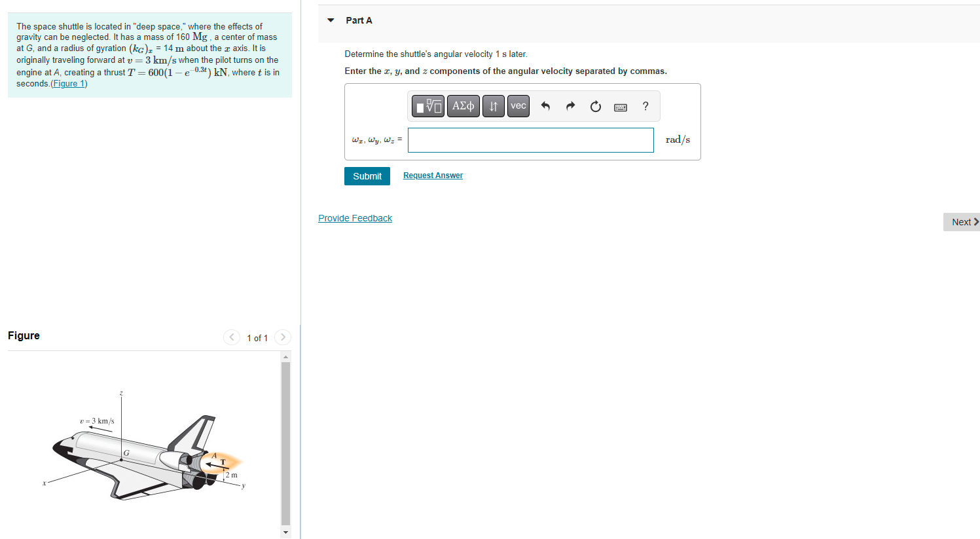
Task: Open the Greek symbols (ΑΣφ) palette
Action: tap(463, 105)
